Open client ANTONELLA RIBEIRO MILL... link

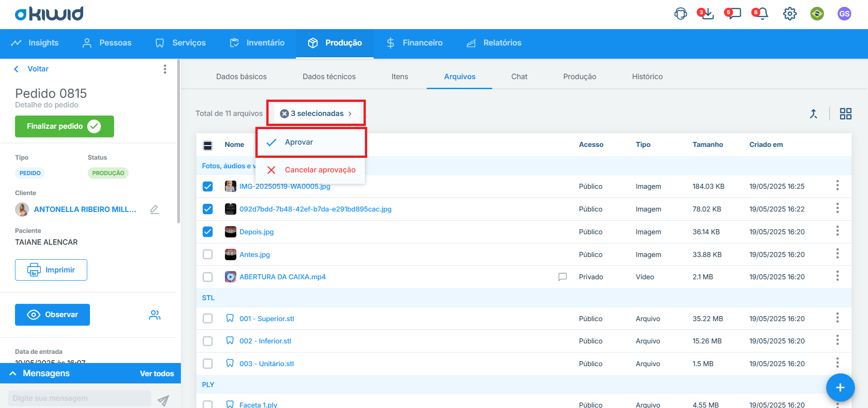pyautogui.click(x=85, y=209)
